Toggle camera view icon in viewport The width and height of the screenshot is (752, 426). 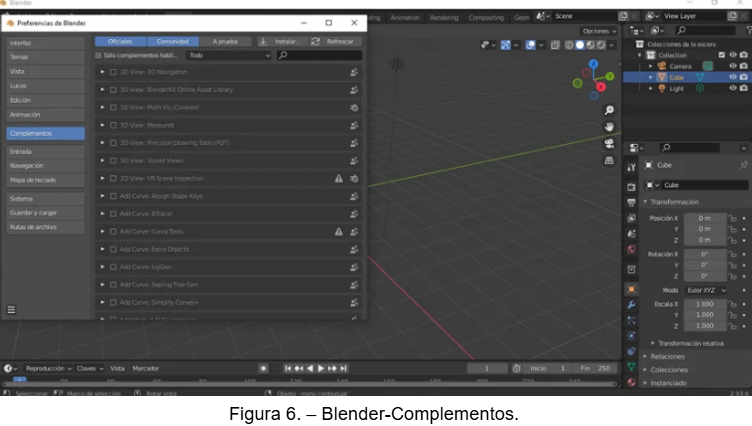609,143
